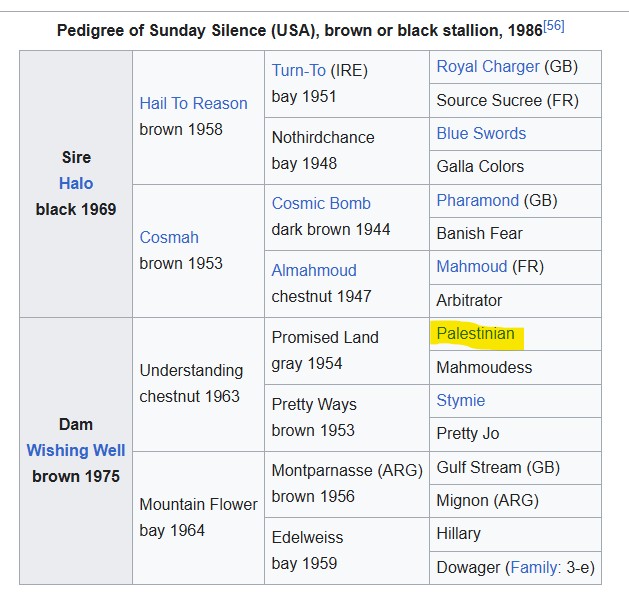
Task: Follow the Hail To Reason link
Action: click(193, 104)
